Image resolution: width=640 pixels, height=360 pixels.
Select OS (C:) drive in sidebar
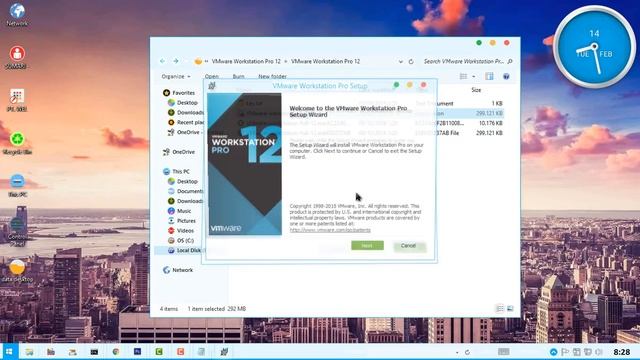(181, 240)
